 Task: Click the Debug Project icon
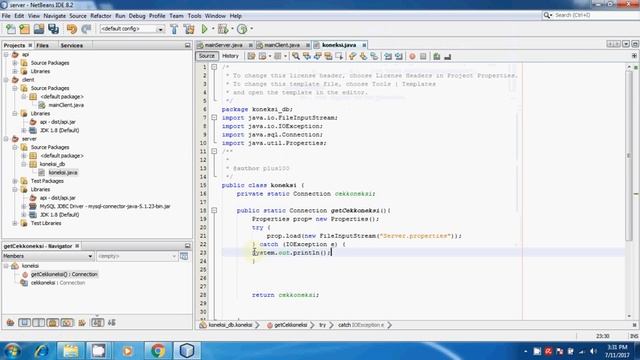[223, 29]
